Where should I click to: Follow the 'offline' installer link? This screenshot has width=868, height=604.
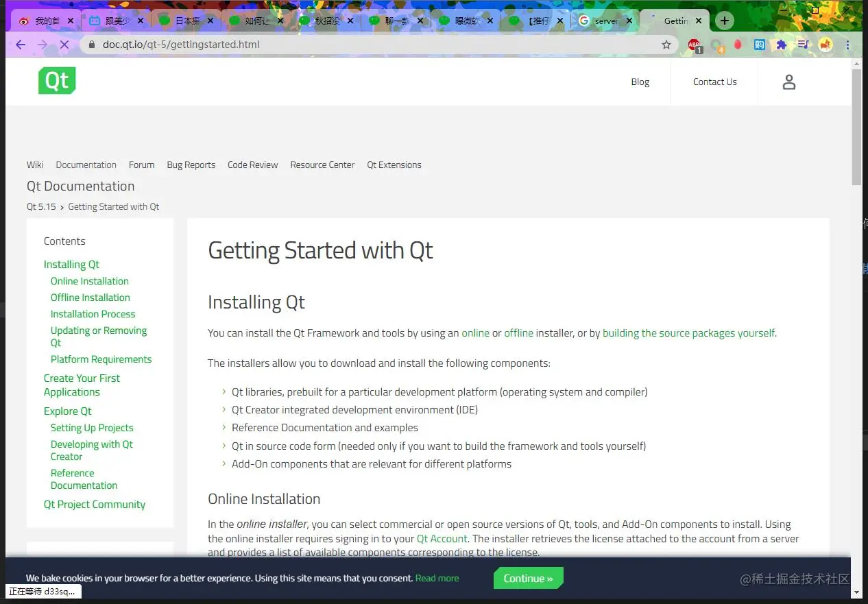tap(518, 333)
